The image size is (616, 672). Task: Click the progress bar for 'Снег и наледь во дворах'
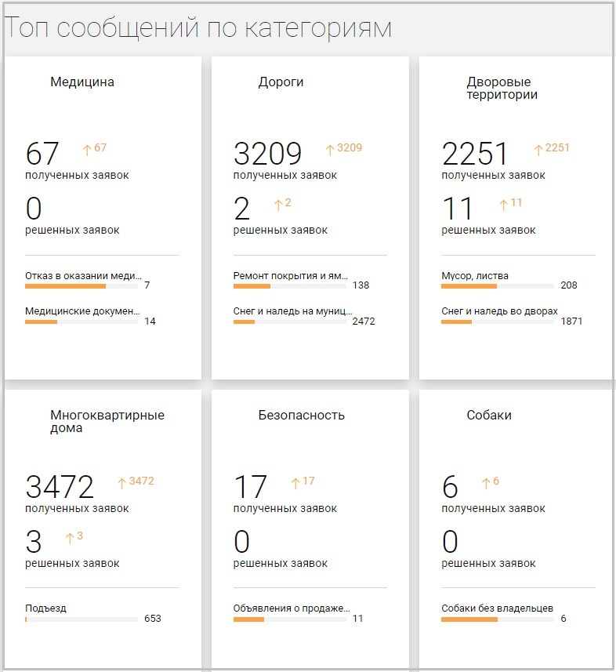[498, 321]
